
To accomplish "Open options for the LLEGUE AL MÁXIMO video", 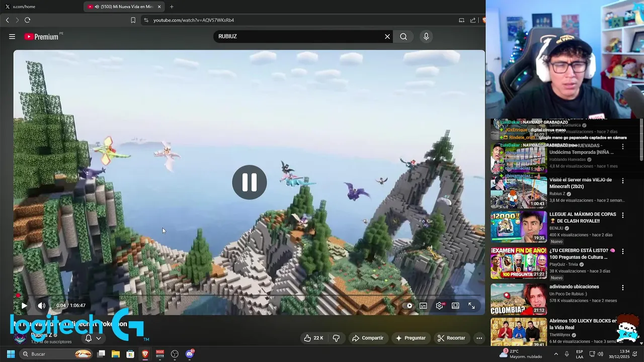I will (623, 215).
